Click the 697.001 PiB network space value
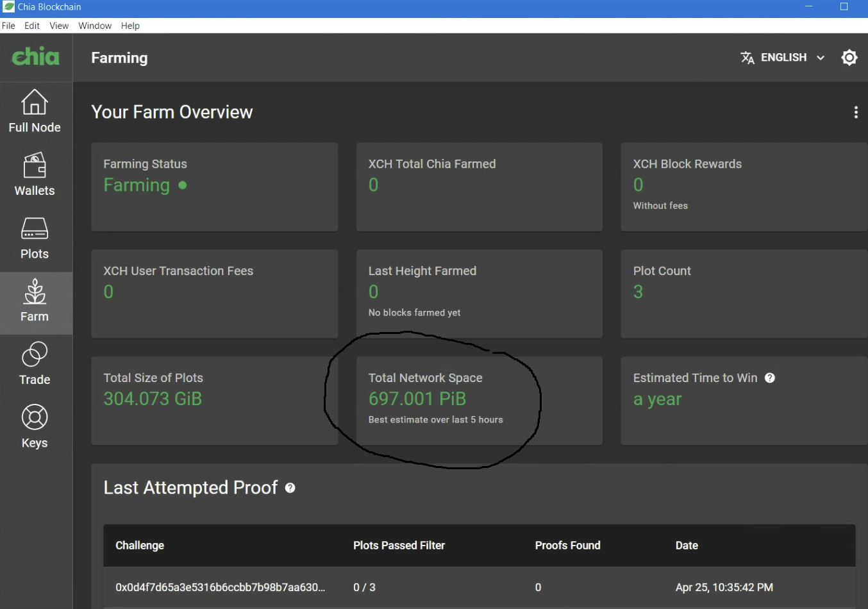The image size is (868, 609). coord(417,399)
